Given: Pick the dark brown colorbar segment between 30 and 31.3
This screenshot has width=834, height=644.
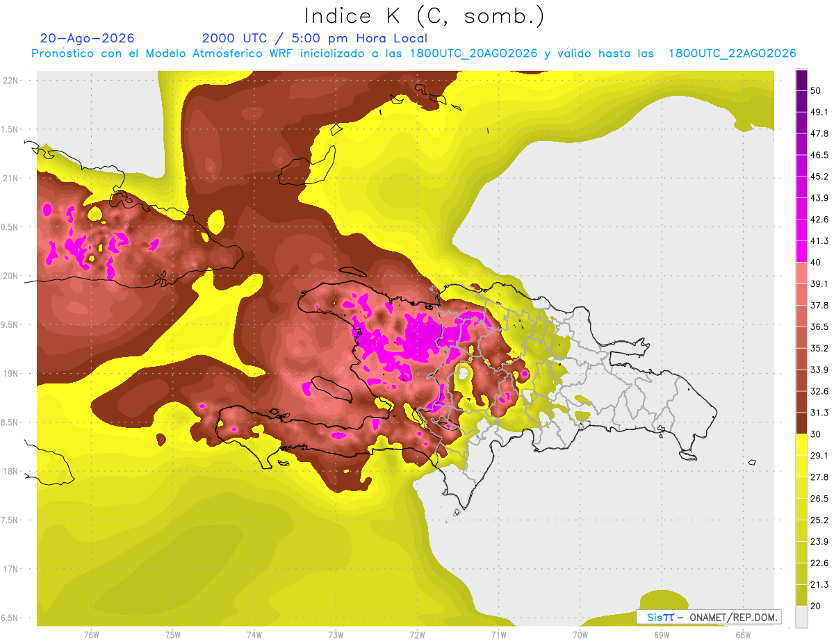Looking at the screenshot, I should pos(801,422).
